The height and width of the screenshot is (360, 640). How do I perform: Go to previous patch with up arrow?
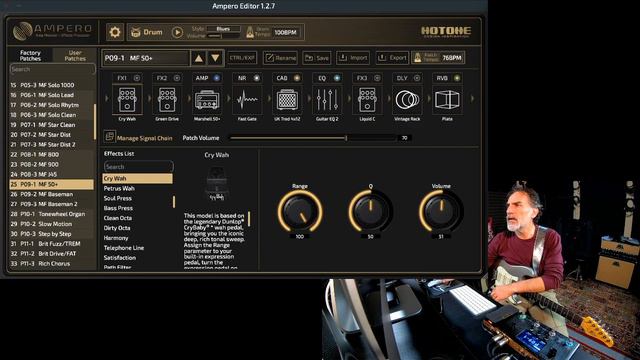pyautogui.click(x=199, y=58)
